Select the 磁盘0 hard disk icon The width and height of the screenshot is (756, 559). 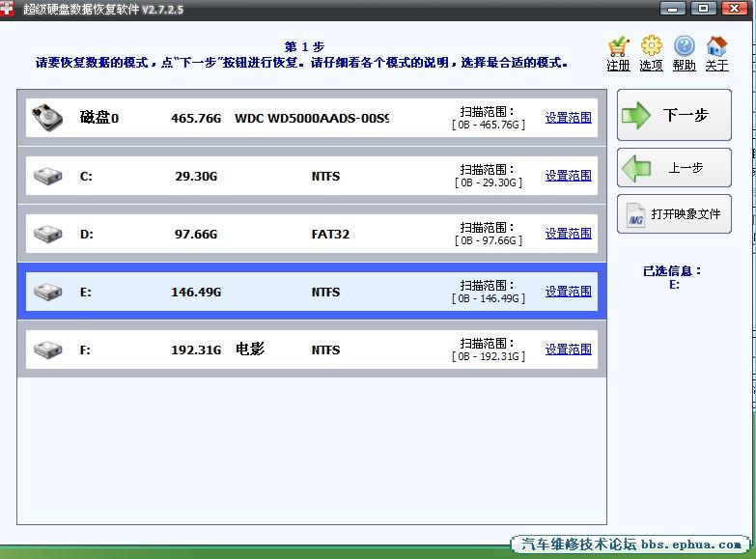(x=46, y=117)
